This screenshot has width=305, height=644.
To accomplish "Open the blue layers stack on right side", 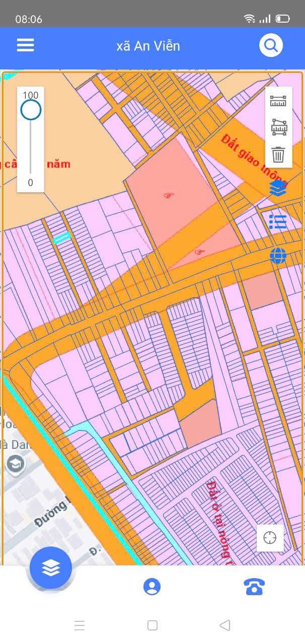I will pyautogui.click(x=278, y=188).
